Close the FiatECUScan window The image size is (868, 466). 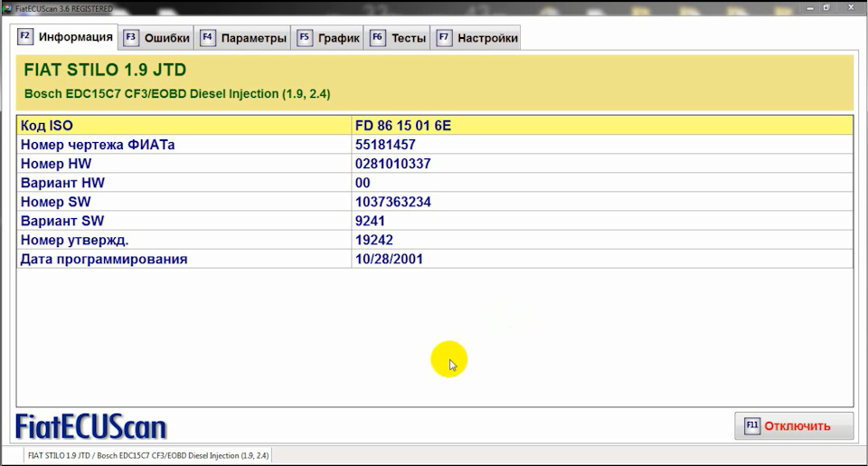pyautogui.click(x=852, y=8)
